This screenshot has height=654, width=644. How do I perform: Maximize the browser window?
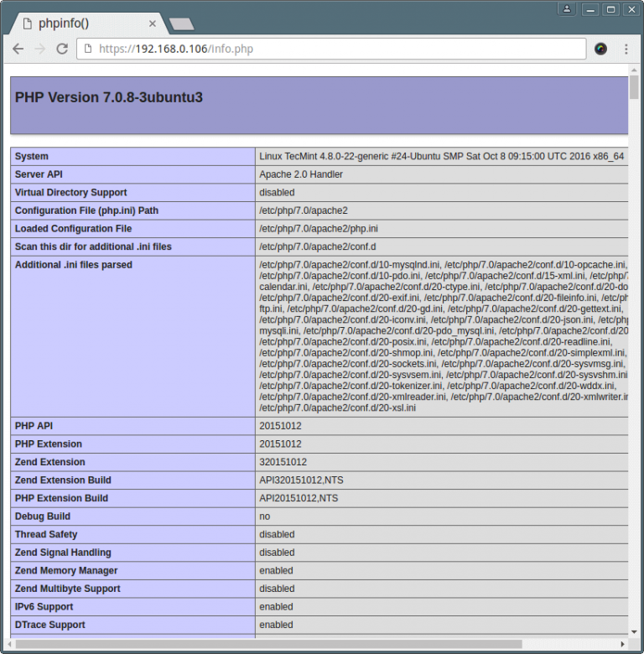click(610, 9)
